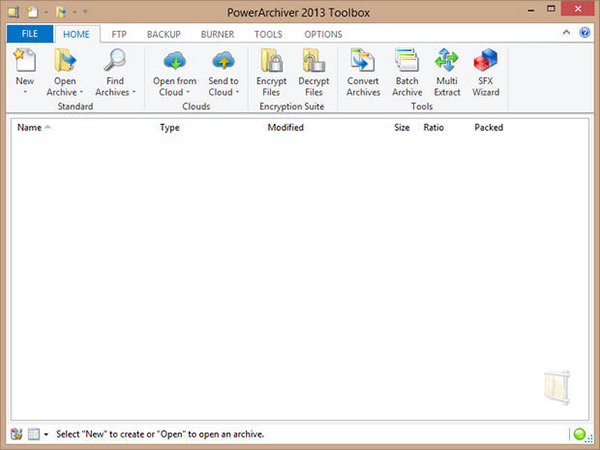Click the New archive icon
The height and width of the screenshot is (450, 600).
coord(25,60)
